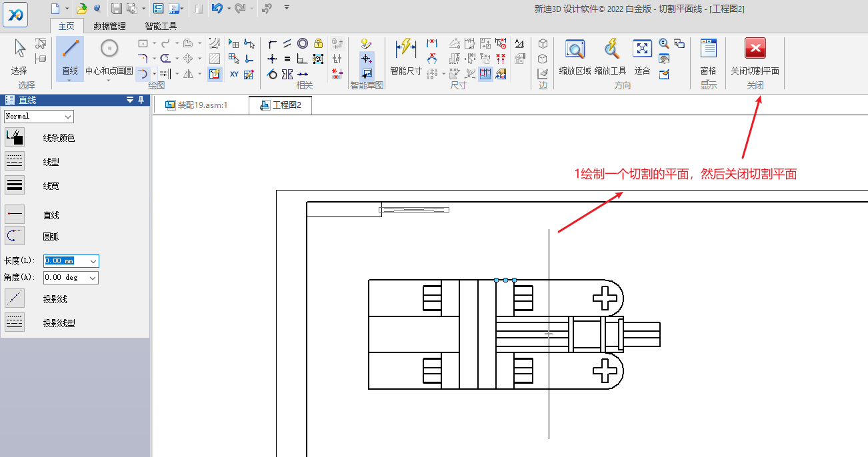Pin the 直线 panel with pushpin
The image size is (868, 457).
[141, 100]
